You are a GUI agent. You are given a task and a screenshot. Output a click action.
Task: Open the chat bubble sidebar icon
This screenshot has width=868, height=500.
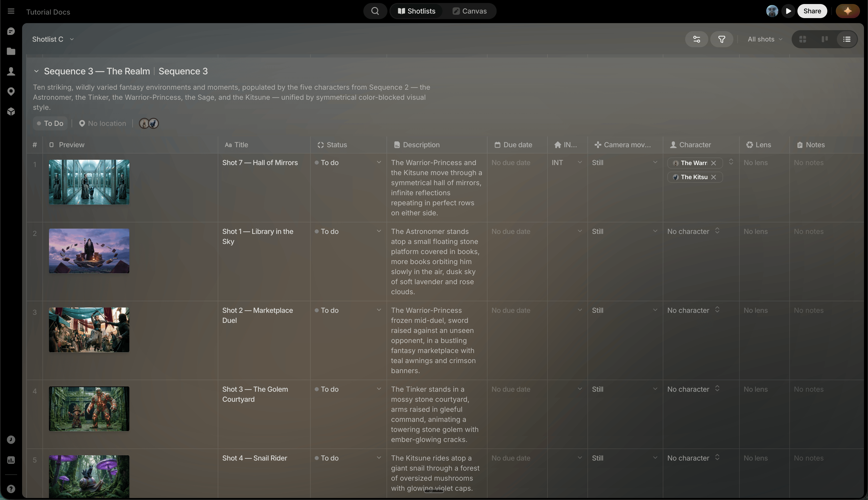11,31
